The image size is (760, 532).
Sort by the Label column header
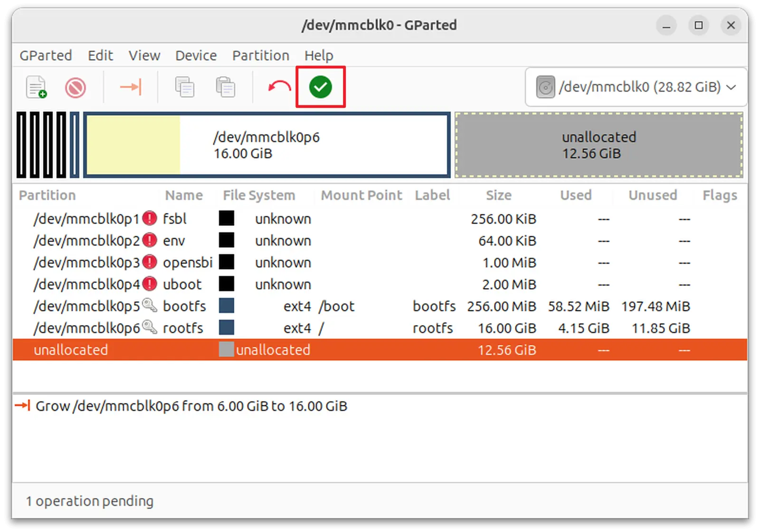pos(432,195)
